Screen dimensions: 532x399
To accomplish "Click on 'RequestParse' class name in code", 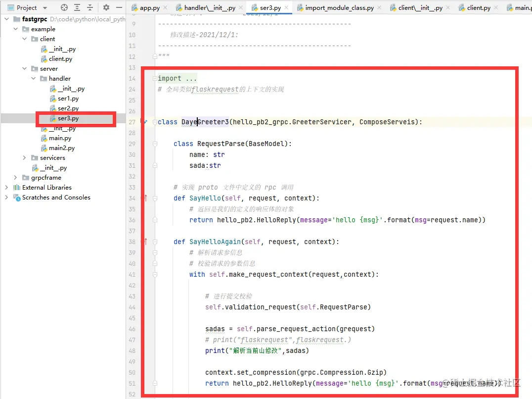I will 221,144.
